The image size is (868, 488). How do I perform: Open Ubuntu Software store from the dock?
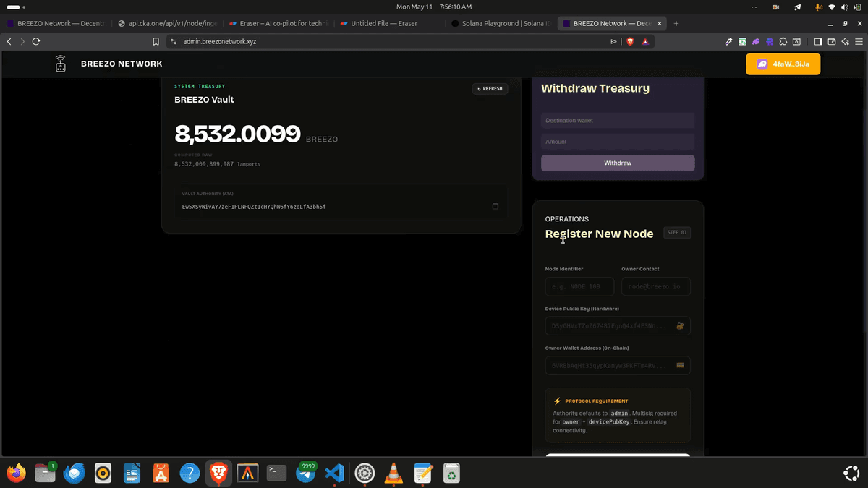click(161, 474)
